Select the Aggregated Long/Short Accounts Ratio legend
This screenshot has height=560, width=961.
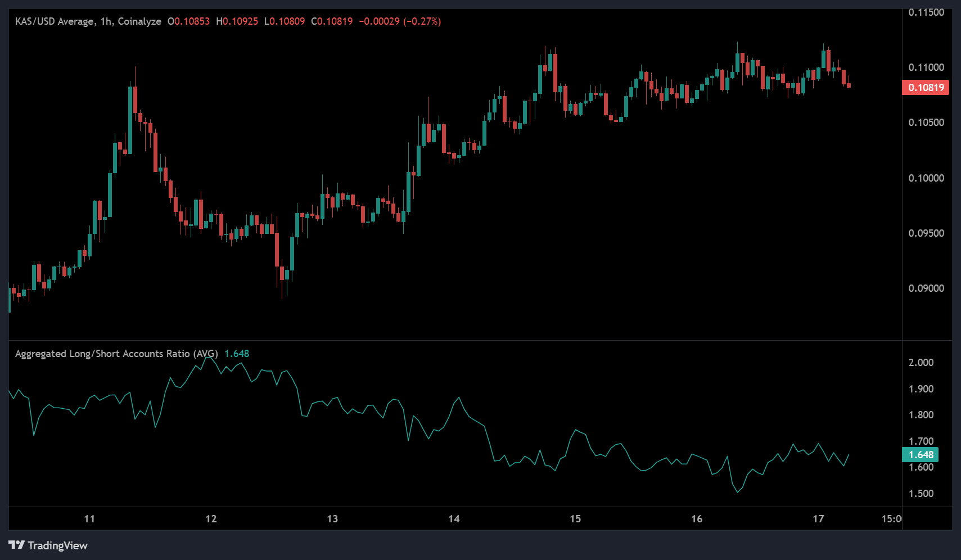[x=116, y=354]
